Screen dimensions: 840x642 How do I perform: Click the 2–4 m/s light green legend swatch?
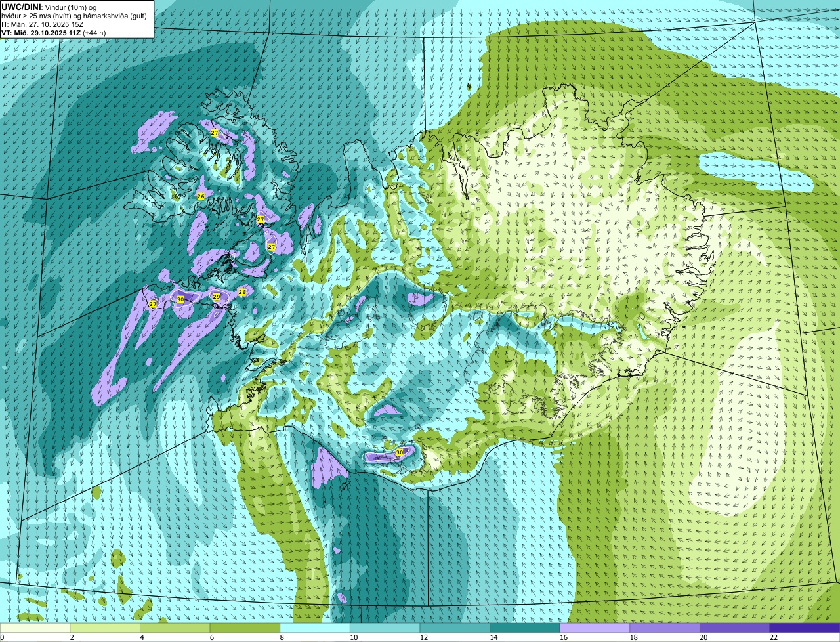pos(105,628)
